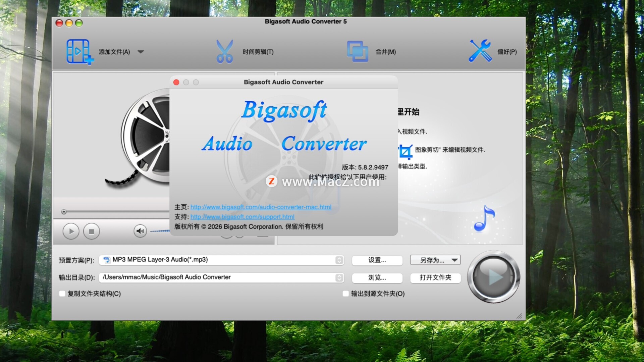Toggle output to source folder checkbox
The image size is (644, 362).
(x=345, y=294)
